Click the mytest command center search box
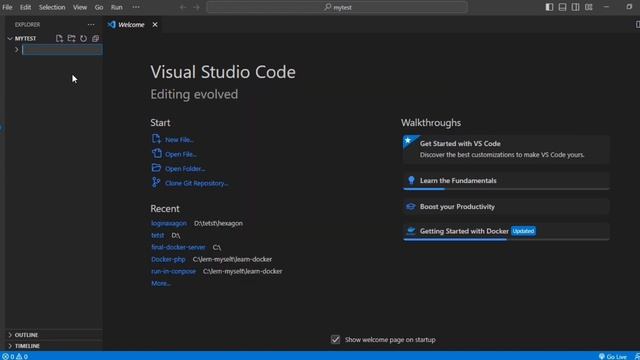640x360 pixels. pyautogui.click(x=337, y=7)
